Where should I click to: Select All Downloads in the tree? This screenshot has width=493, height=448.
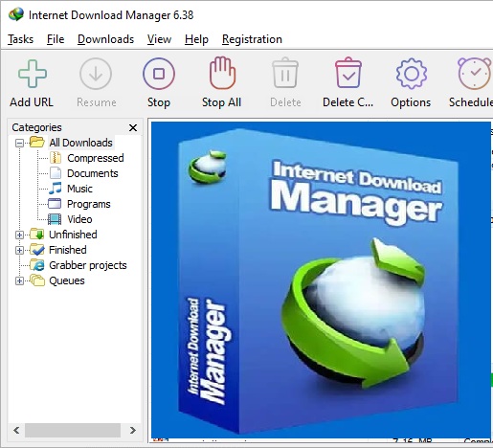[x=80, y=143]
